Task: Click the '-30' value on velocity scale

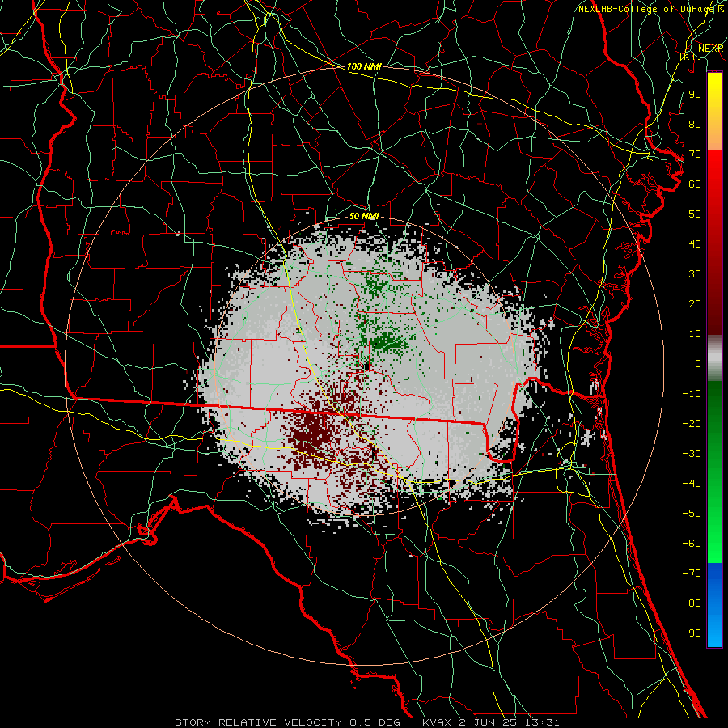Action: coord(692,454)
